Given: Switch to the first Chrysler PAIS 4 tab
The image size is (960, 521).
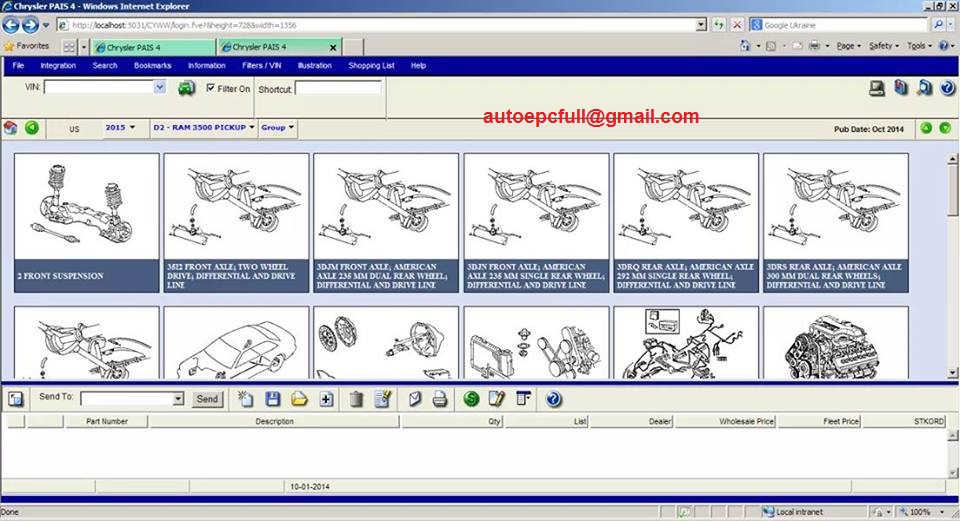Looking at the screenshot, I should [x=152, y=47].
